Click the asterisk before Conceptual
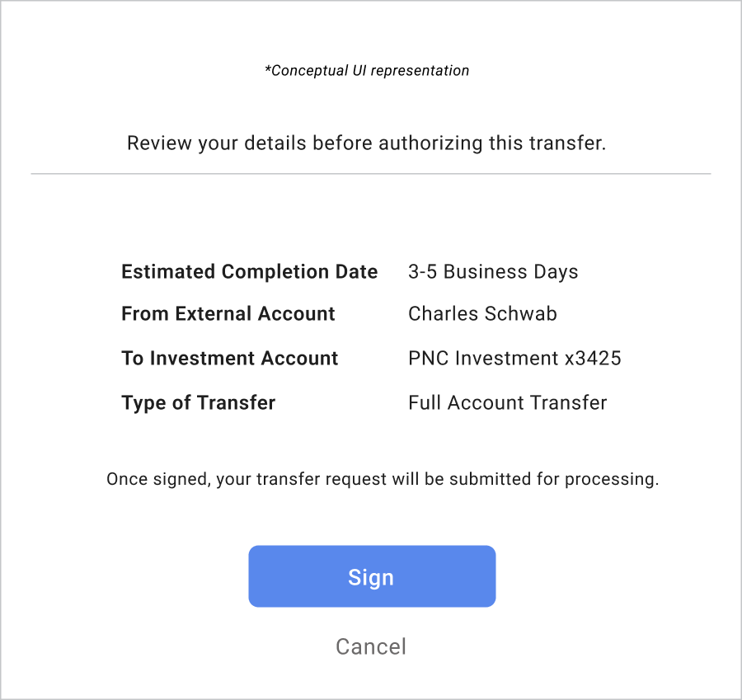 (x=267, y=69)
